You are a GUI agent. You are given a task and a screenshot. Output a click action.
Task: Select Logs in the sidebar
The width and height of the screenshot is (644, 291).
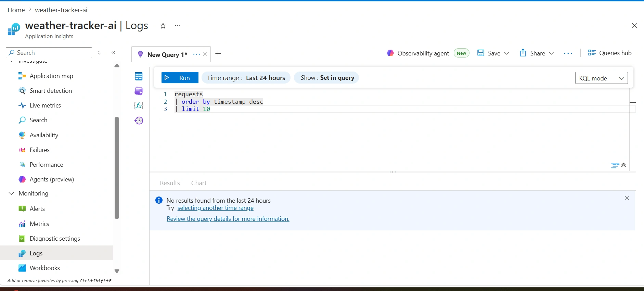[56, 253]
